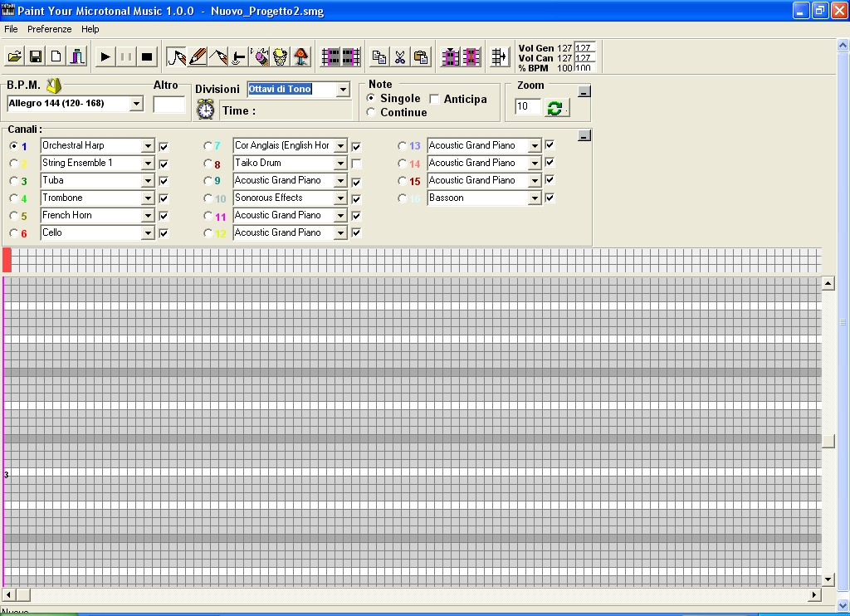Collapse the Canali panel with minimize button
850x616 pixels.
click(584, 135)
